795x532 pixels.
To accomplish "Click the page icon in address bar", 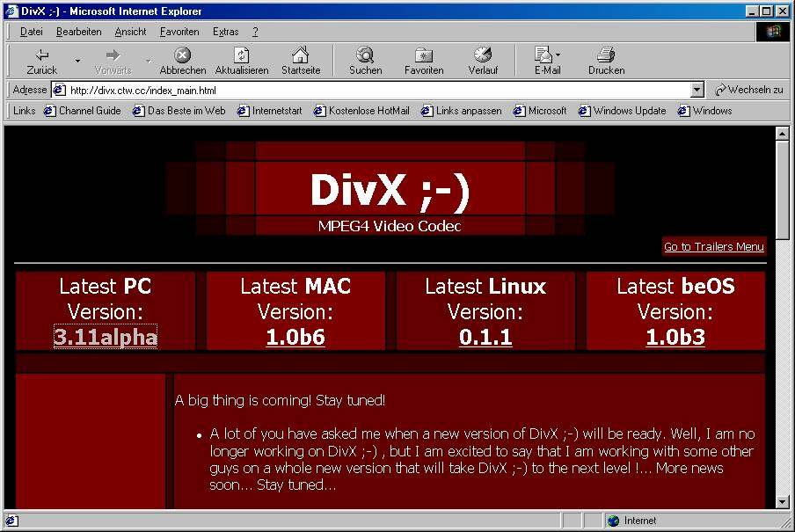I will pos(59,90).
